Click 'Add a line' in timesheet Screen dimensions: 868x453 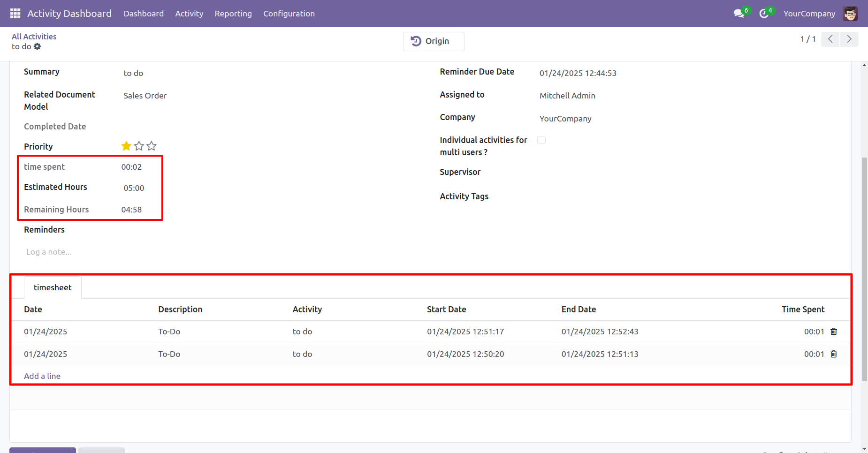coord(42,376)
